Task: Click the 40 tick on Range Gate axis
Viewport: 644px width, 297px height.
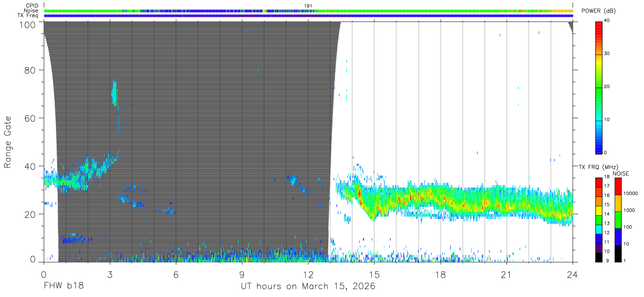Action: 30,167
